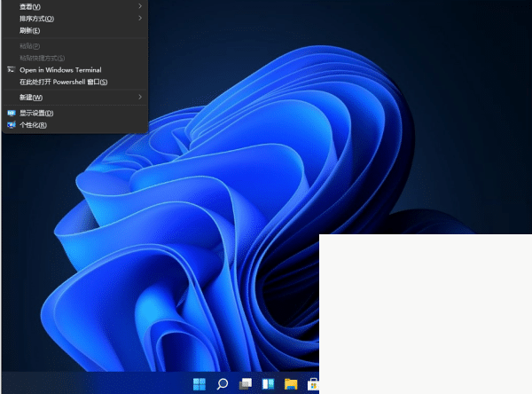Click the 粘贴(P) menu entry
Viewport: 532px width, 394px height.
pos(30,45)
